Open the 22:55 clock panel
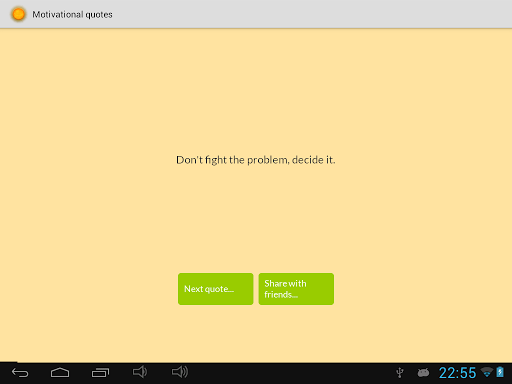This screenshot has width=512, height=384. (457, 373)
